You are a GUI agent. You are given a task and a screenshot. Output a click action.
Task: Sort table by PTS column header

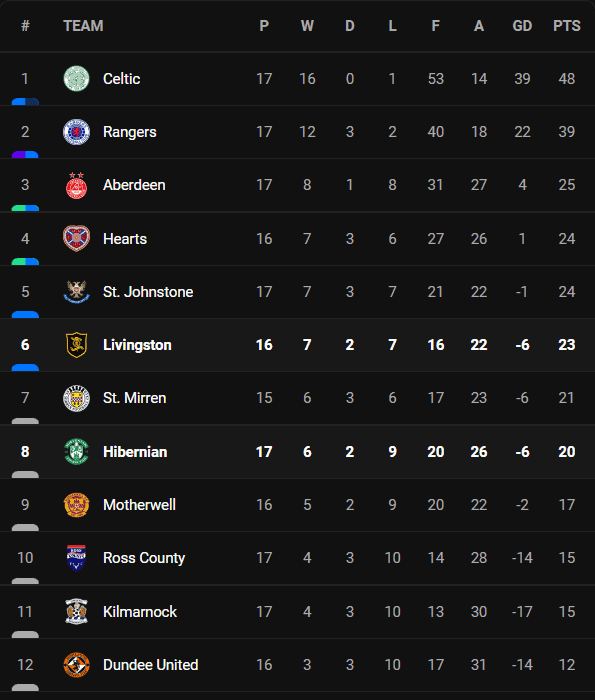[566, 26]
